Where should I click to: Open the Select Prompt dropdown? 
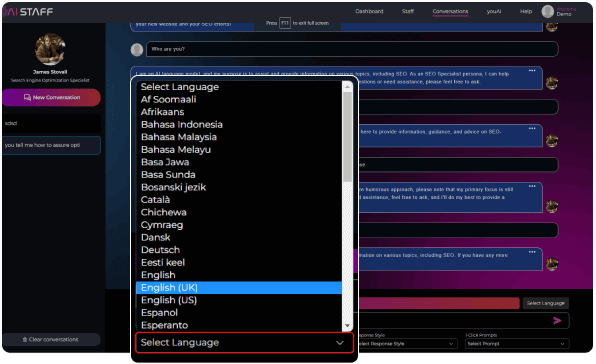pyautogui.click(x=517, y=344)
